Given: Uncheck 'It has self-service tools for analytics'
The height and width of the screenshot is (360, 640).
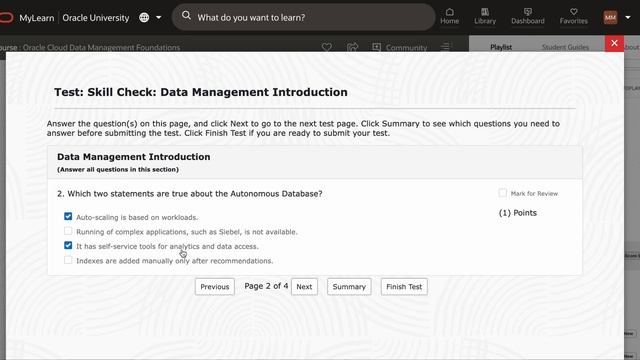Looking at the screenshot, I should [x=68, y=245].
